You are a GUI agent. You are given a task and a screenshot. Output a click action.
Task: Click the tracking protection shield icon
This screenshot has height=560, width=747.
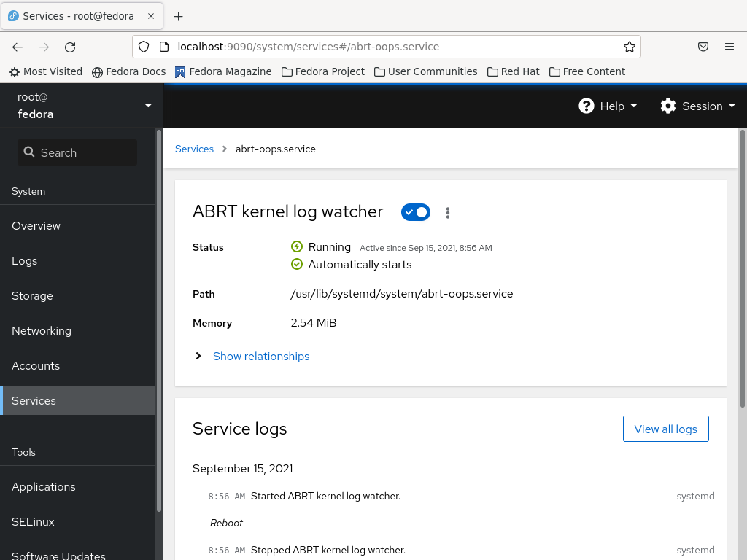click(144, 47)
